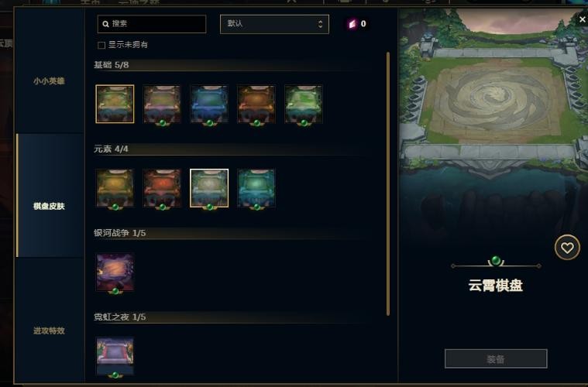Click the vertical scrollbar of the skin list
588x387 pixels.
(x=388, y=183)
